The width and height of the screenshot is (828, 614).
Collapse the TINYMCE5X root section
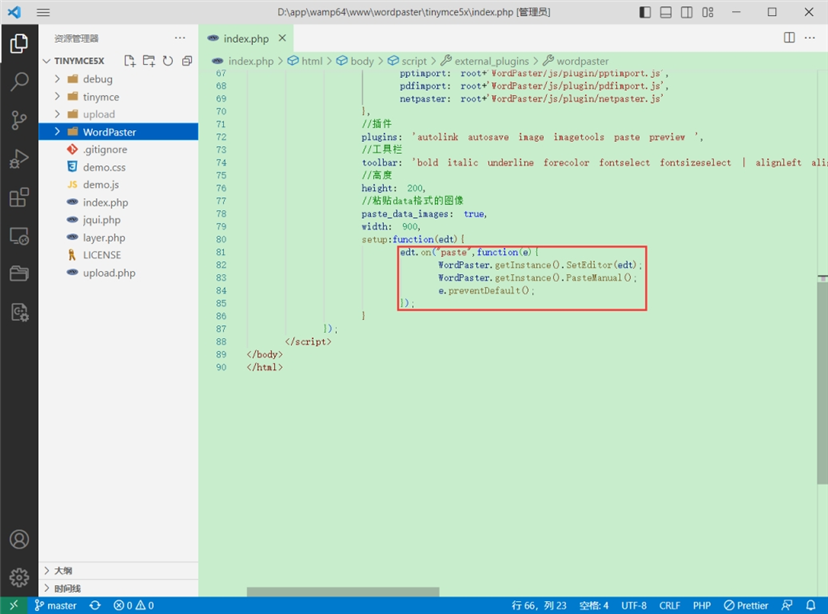[47, 61]
